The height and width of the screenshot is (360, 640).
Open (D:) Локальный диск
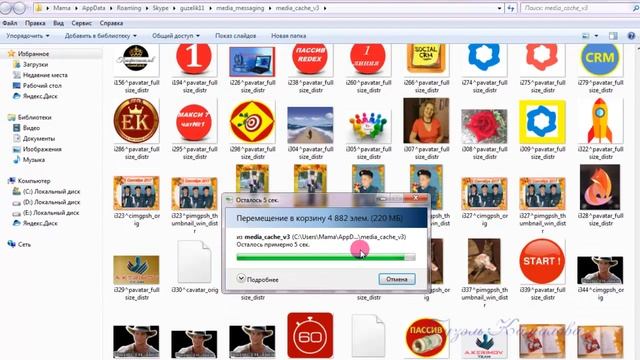click(x=51, y=202)
